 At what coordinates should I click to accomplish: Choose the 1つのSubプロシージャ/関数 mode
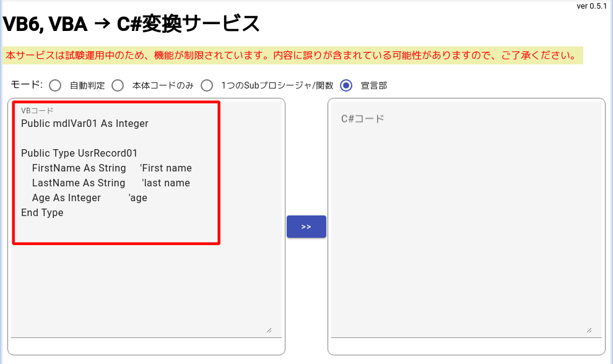(x=207, y=85)
